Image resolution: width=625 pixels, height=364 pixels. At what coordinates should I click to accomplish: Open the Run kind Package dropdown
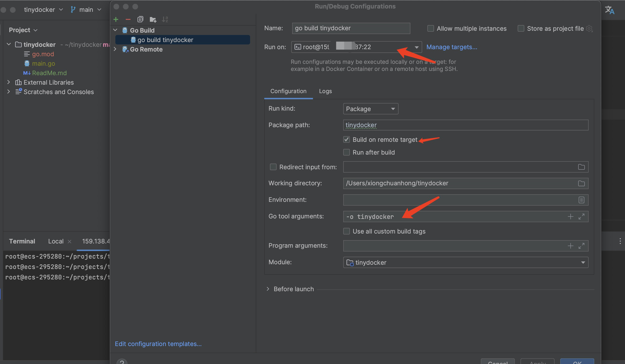coord(370,109)
